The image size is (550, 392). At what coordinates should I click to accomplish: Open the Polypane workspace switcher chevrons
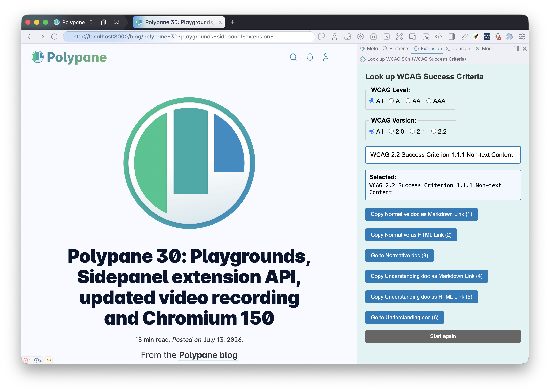click(91, 22)
